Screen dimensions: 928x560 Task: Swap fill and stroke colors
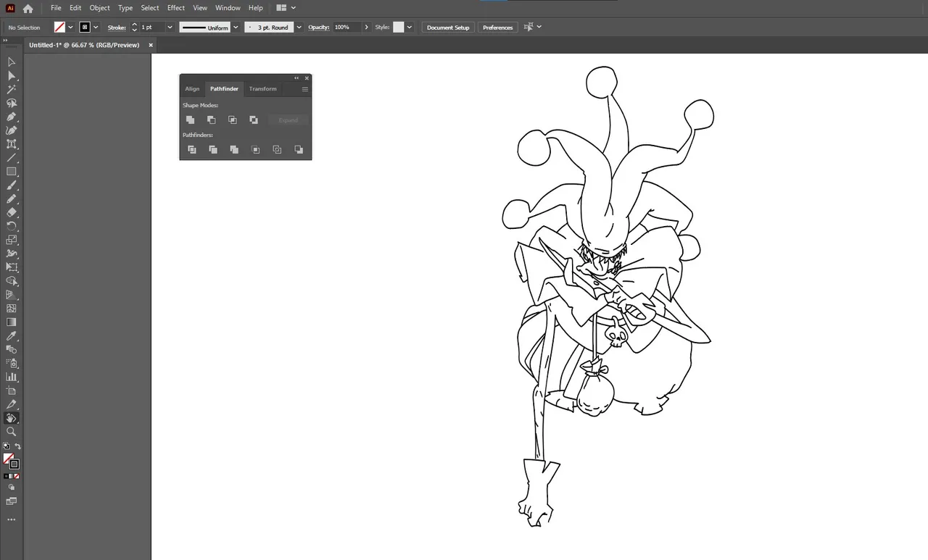click(x=17, y=446)
